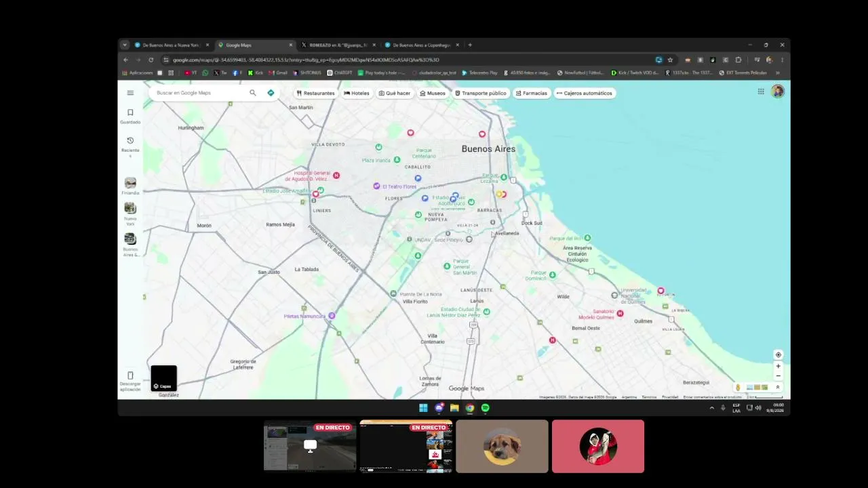Open the YT bookmark

[x=191, y=73]
